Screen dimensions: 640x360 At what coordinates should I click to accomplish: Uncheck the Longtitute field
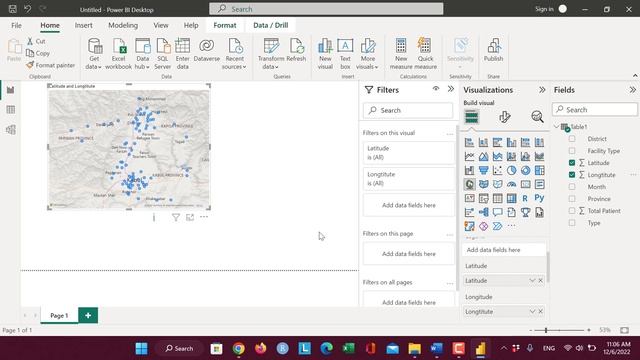(572, 175)
